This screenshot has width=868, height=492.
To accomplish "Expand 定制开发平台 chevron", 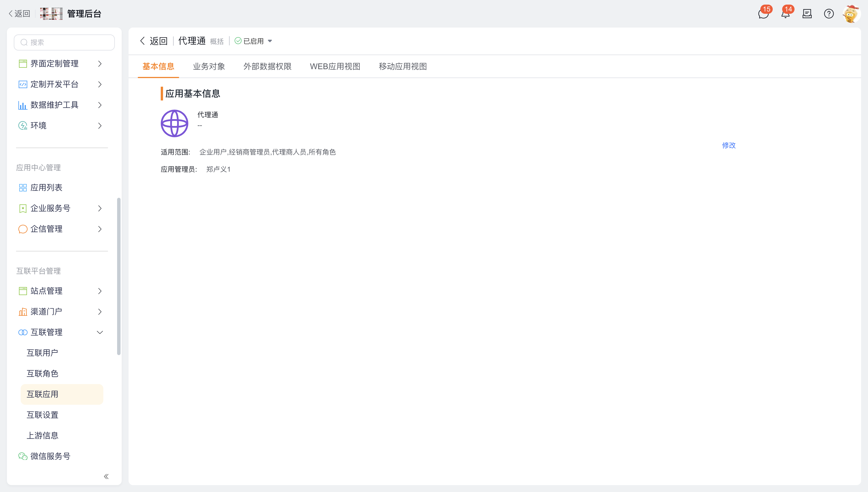I will click(x=100, y=84).
